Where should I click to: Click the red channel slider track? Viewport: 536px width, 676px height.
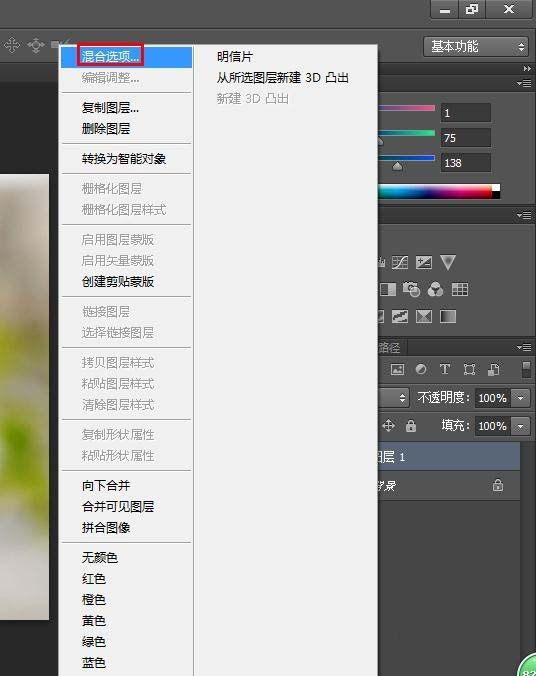tap(407, 108)
